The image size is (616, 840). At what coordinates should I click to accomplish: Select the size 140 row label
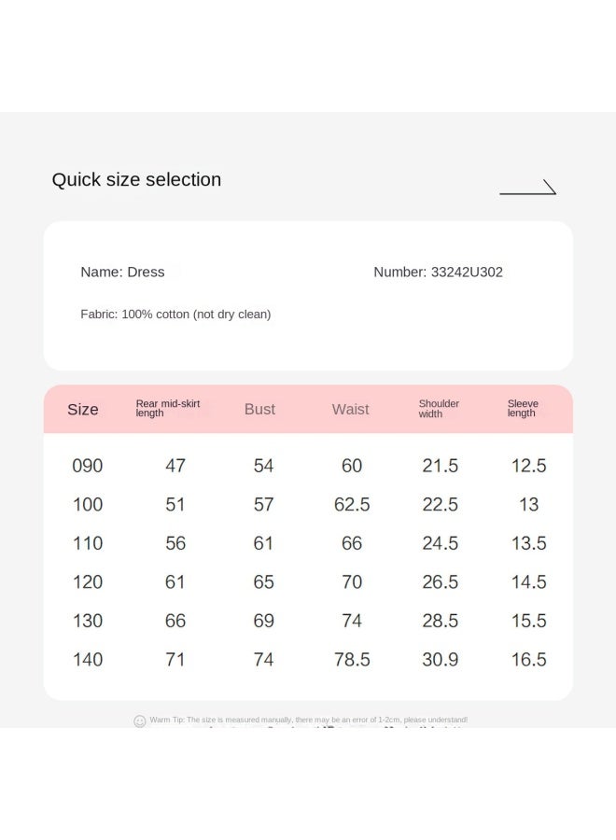[88, 660]
